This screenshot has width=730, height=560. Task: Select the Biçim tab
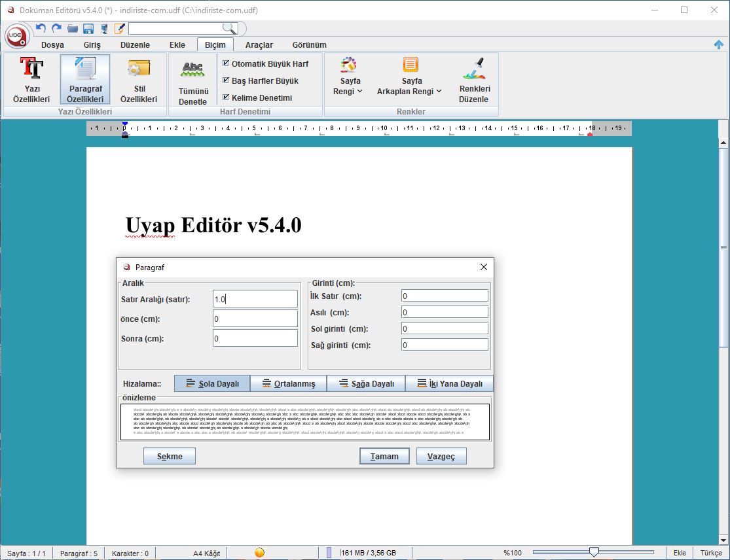[x=215, y=44]
